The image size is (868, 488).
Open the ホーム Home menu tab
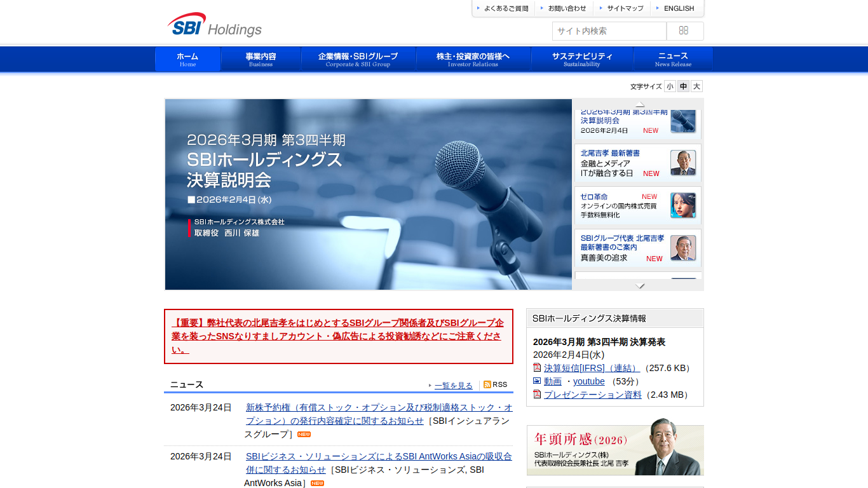pyautogui.click(x=187, y=59)
